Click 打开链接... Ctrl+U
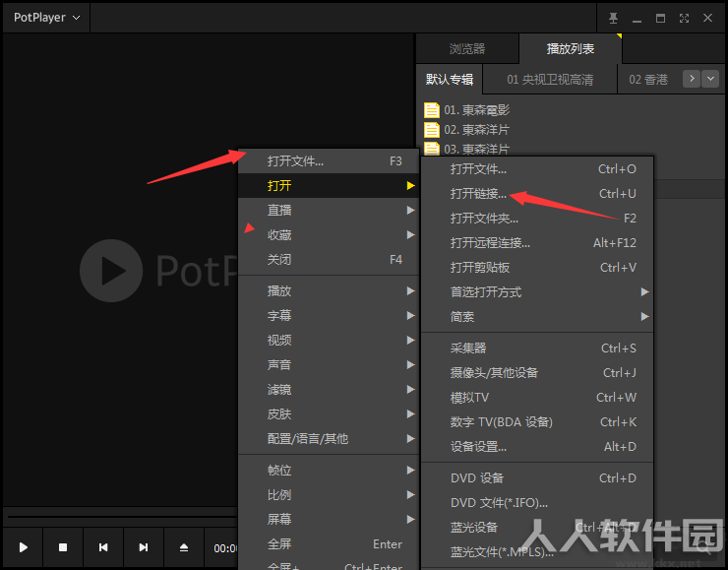The image size is (728, 570). point(537,194)
